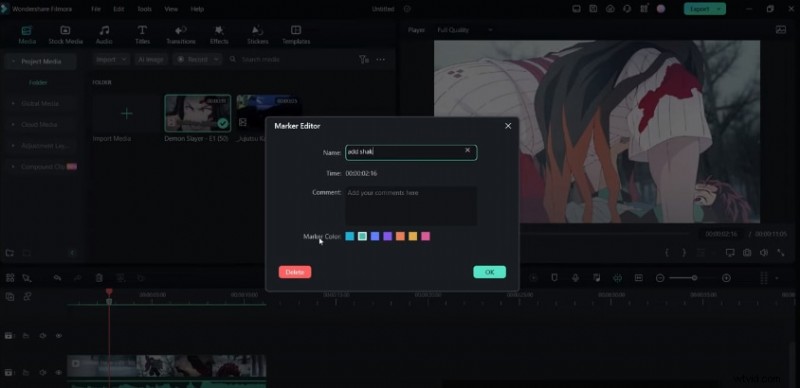The width and height of the screenshot is (800, 388).
Task: Switch to the Stock Media tab
Action: [65, 35]
